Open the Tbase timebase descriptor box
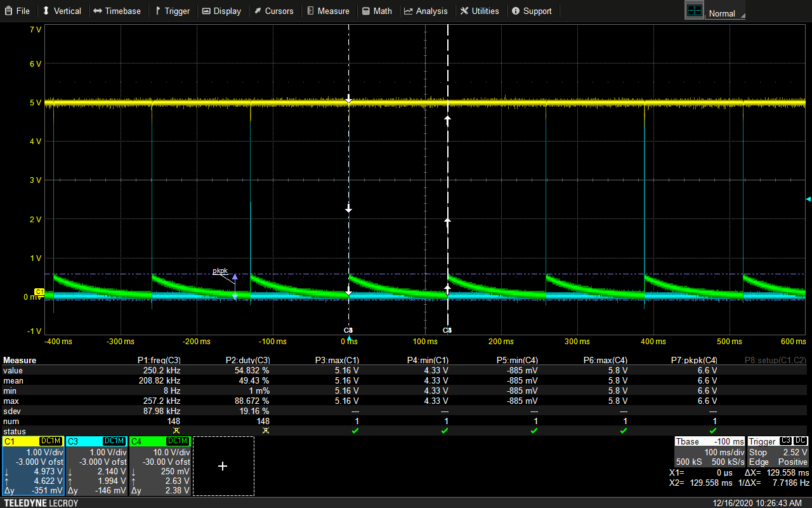Image resolution: width=812 pixels, height=508 pixels. 709,451
